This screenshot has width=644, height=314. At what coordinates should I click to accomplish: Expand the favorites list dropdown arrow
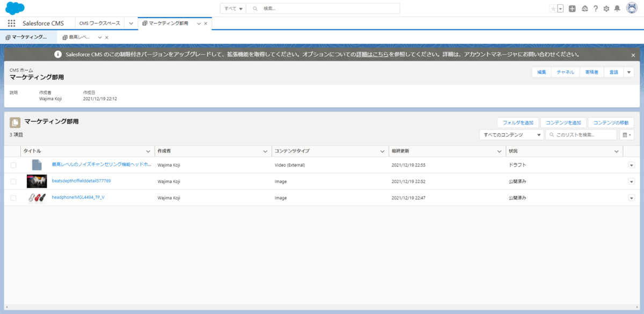(560, 9)
